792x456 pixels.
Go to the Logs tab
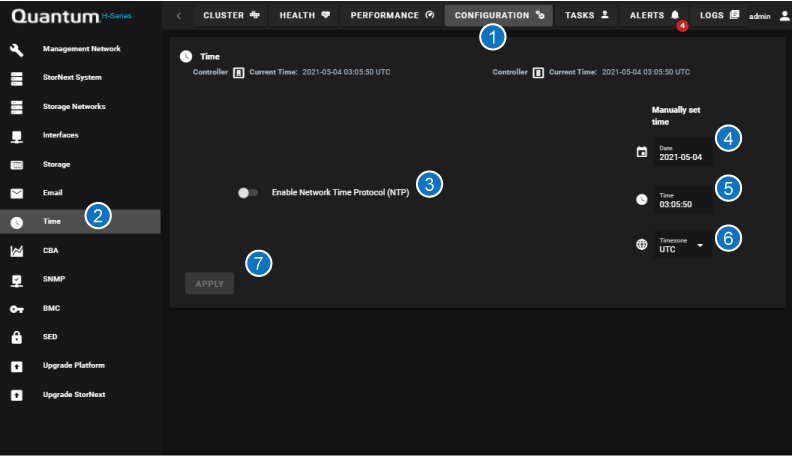tap(720, 16)
